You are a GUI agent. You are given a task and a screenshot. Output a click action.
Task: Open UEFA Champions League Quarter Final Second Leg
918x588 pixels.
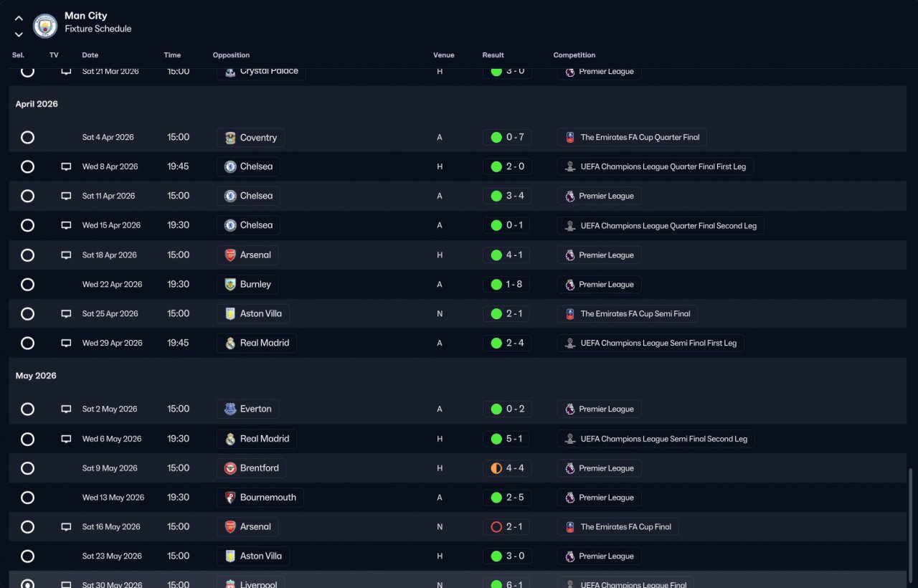coord(661,225)
